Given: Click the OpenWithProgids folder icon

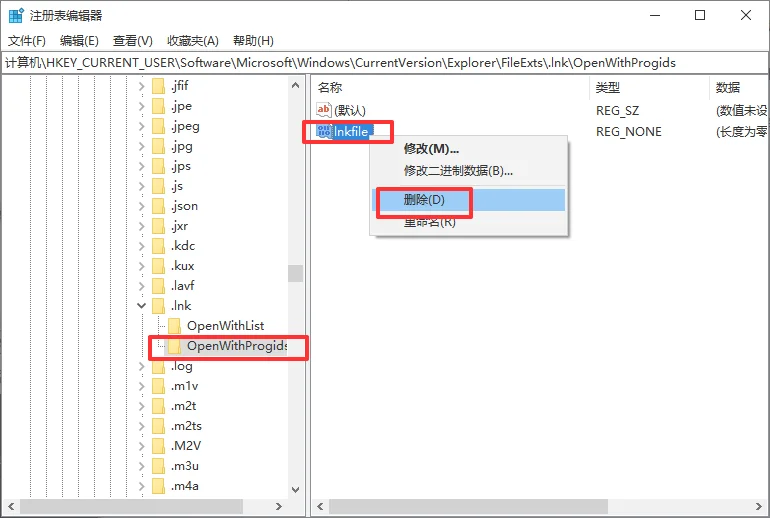Looking at the screenshot, I should coord(174,346).
